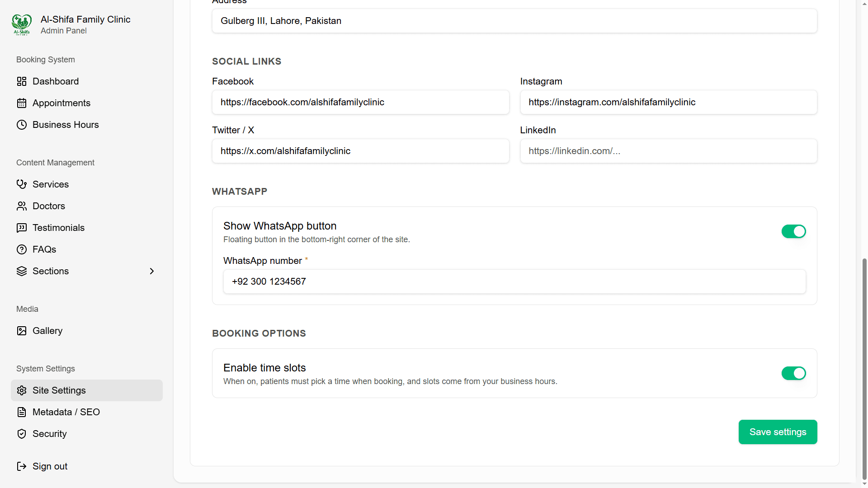Click the WhatsApp number field

514,282
